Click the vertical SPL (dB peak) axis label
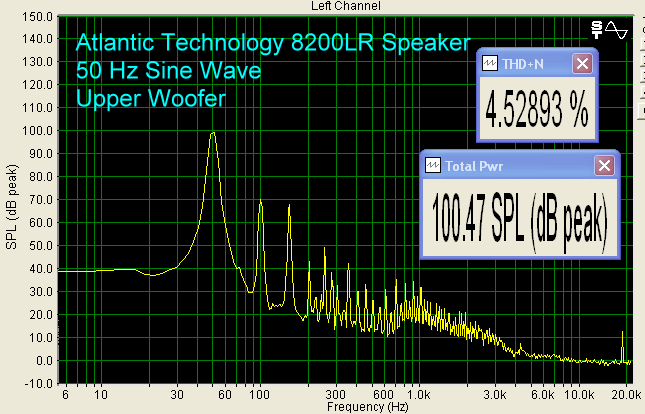The image size is (645, 414). coord(11,200)
